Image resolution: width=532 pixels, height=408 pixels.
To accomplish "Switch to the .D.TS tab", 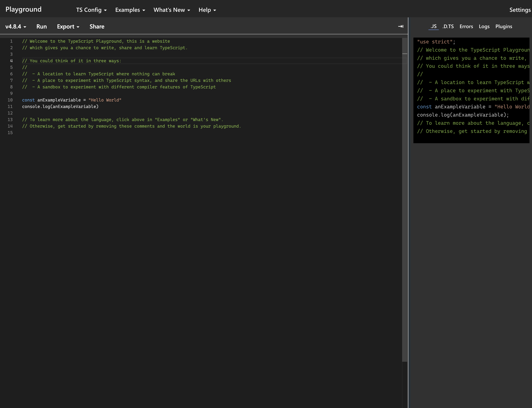I will [448, 26].
